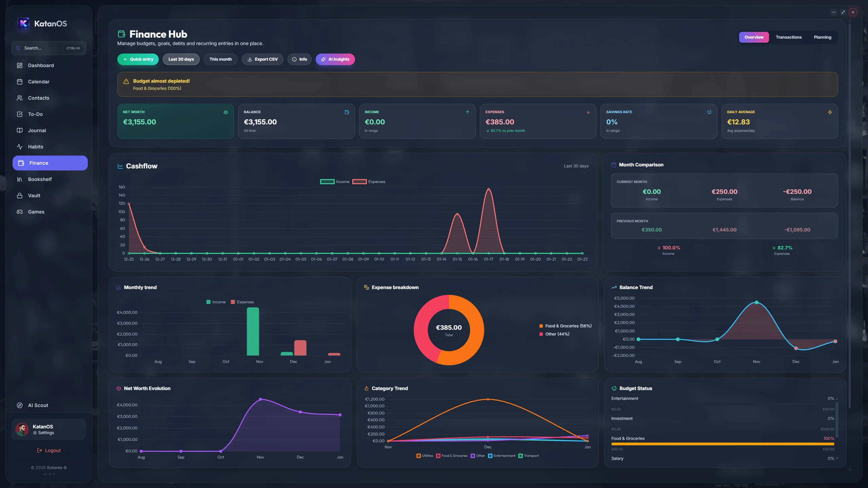Screen dimensions: 868x488
Task: Open the Planning tab
Action: pos(822,37)
